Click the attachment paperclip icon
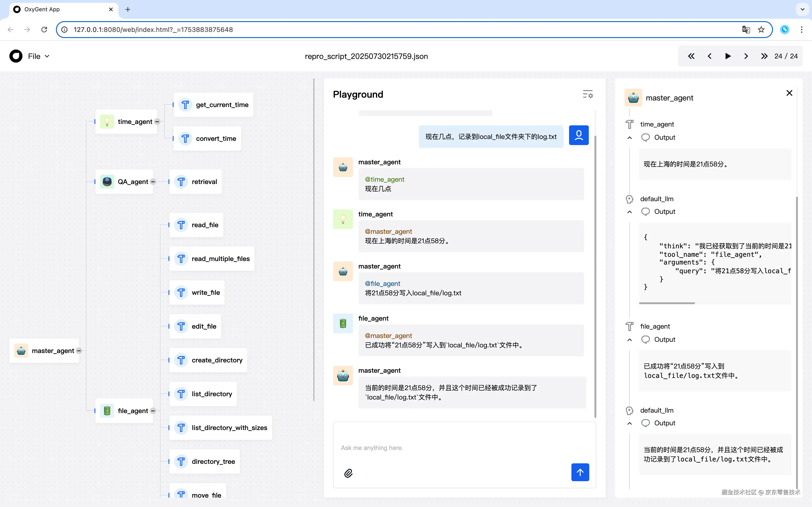This screenshot has width=812, height=507. (348, 473)
